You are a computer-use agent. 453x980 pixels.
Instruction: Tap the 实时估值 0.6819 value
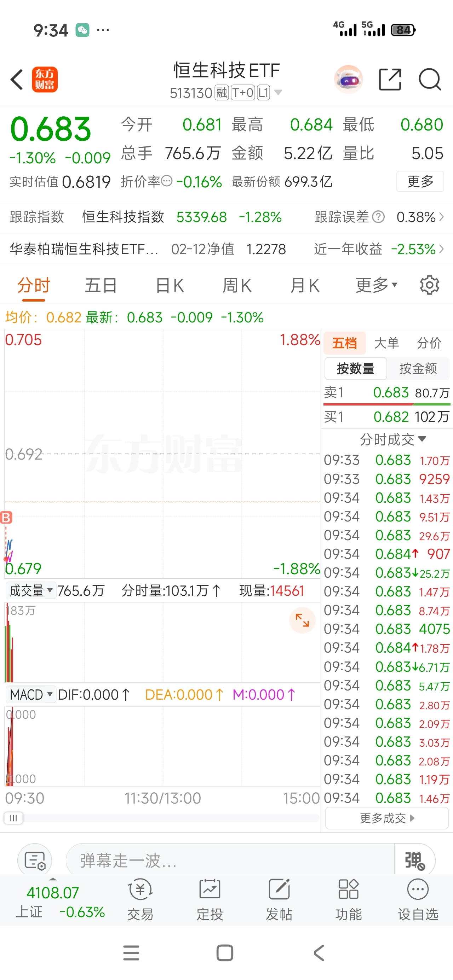pyautogui.click(x=86, y=182)
